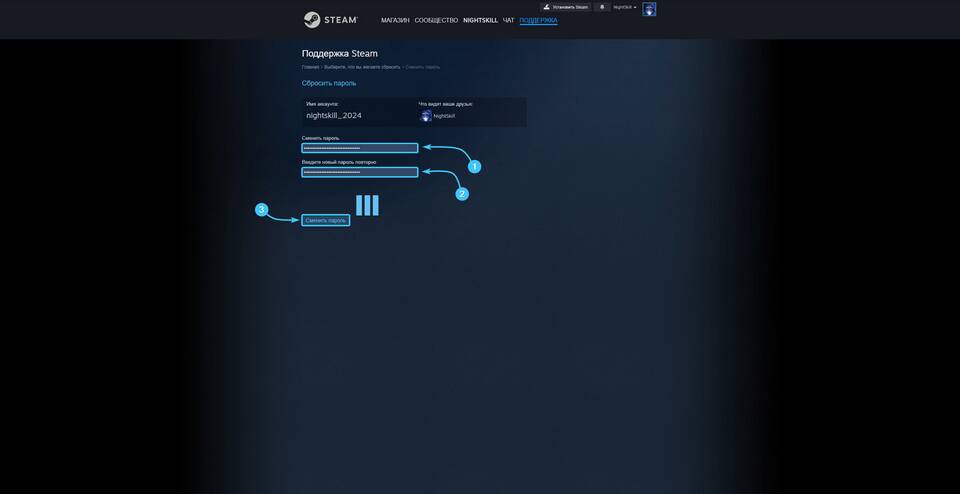Screen dimensions: 960x494
Task: Open the ПОДДЕРЖКА support page
Action: click(x=538, y=21)
